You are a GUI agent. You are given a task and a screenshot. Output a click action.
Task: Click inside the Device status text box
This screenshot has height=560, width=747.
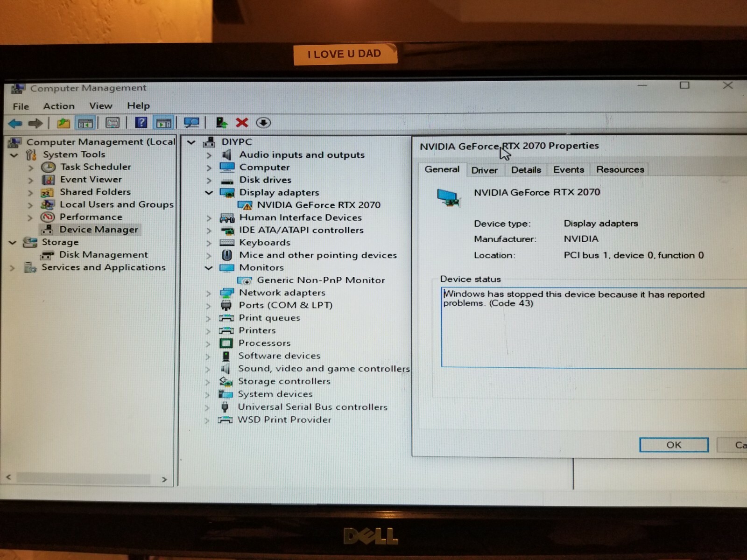(594, 327)
